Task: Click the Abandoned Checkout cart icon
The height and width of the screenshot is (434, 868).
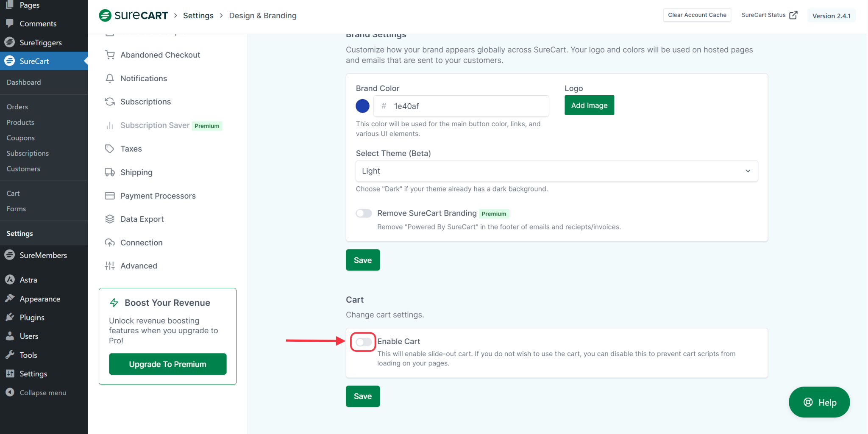Action: click(110, 55)
